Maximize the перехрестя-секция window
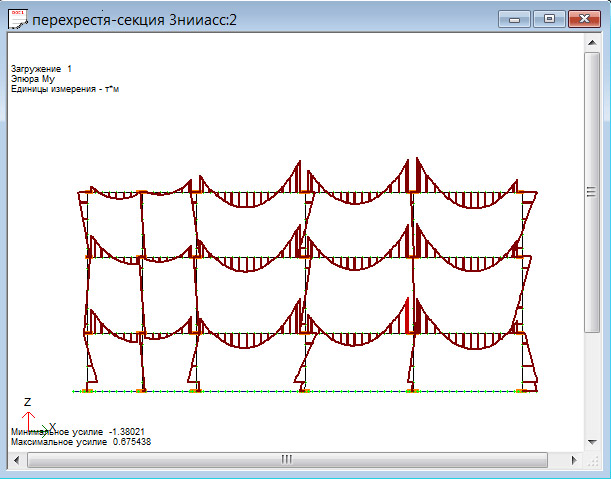 pos(547,18)
